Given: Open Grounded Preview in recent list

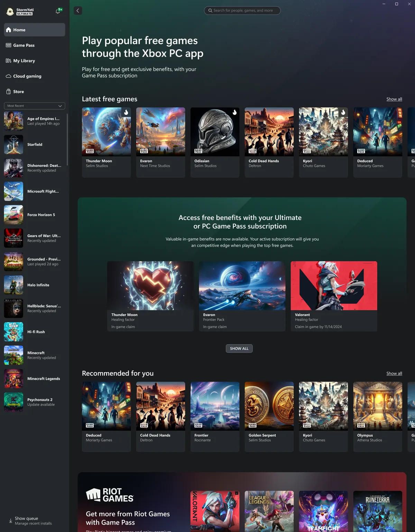Looking at the screenshot, I should [35, 262].
